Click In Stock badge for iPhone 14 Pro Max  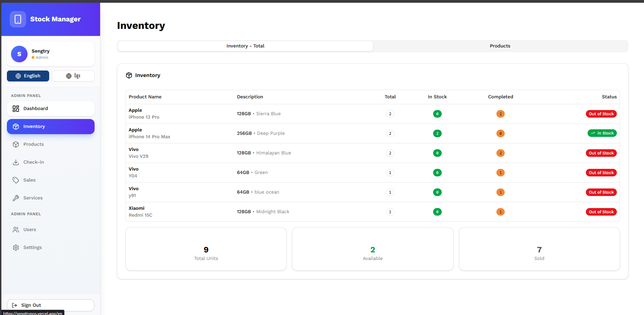coord(602,133)
